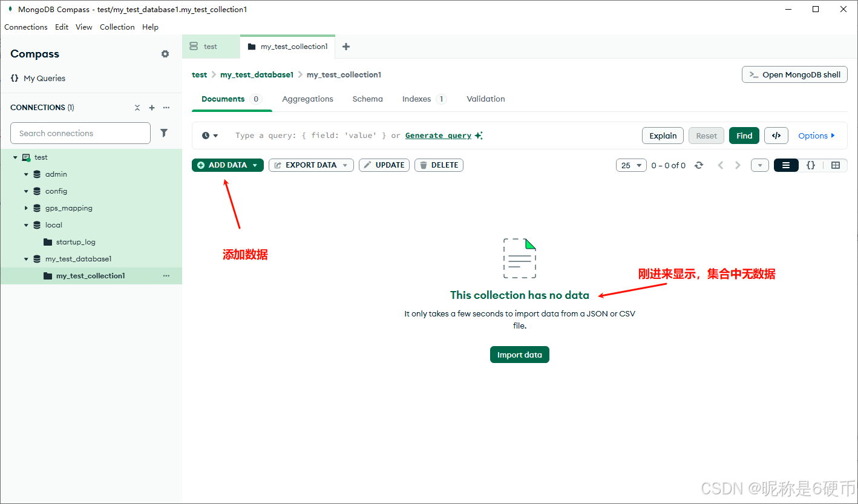Image resolution: width=858 pixels, height=504 pixels.
Task: Click the Import data button
Action: click(520, 355)
